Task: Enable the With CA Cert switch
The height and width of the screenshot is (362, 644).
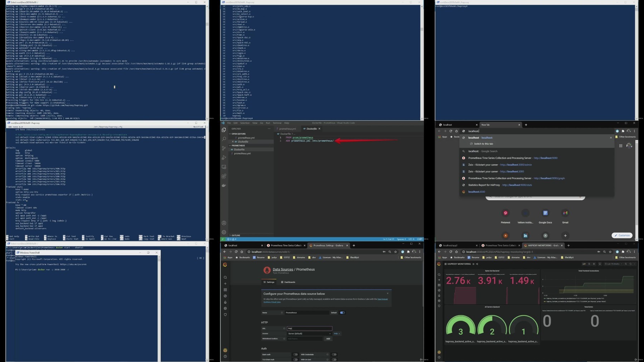Action: click(x=334, y=359)
